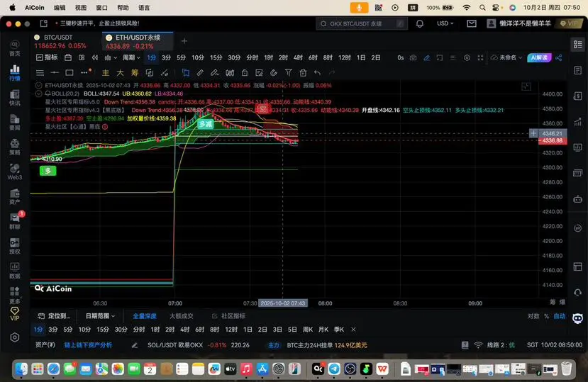The height and width of the screenshot is (382, 588).
Task: Click the 指标 indicators button
Action: (47, 57)
